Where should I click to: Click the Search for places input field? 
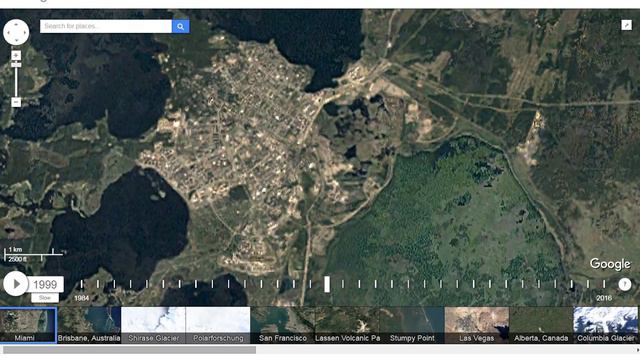106,27
